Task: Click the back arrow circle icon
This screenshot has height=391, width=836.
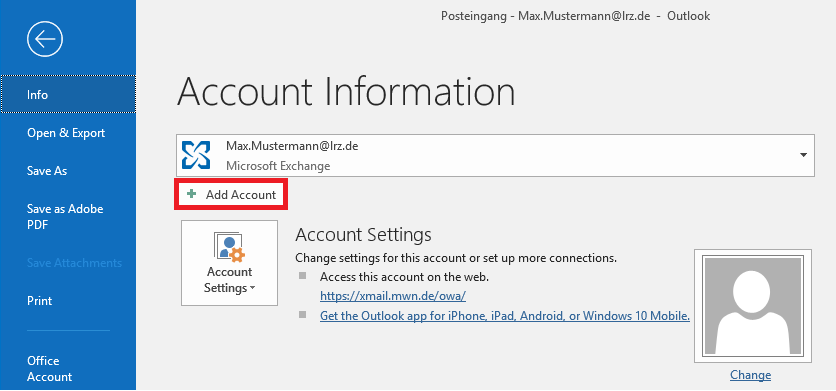Action: 45,39
